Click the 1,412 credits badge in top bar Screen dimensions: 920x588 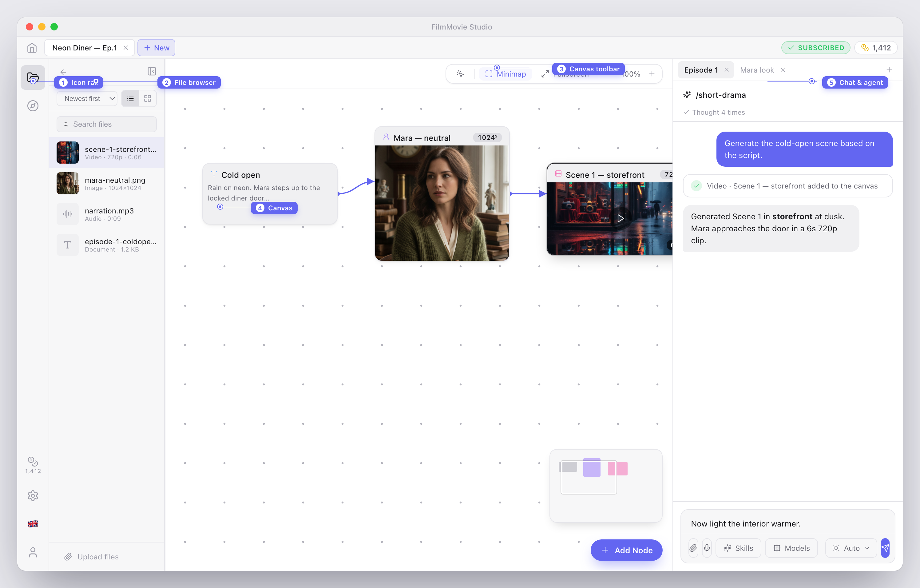876,48
